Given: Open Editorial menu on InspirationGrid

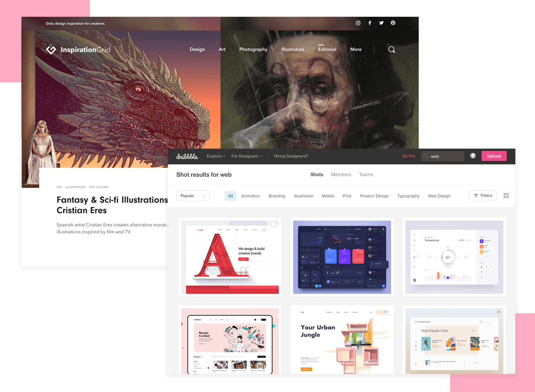Looking at the screenshot, I should (x=327, y=49).
